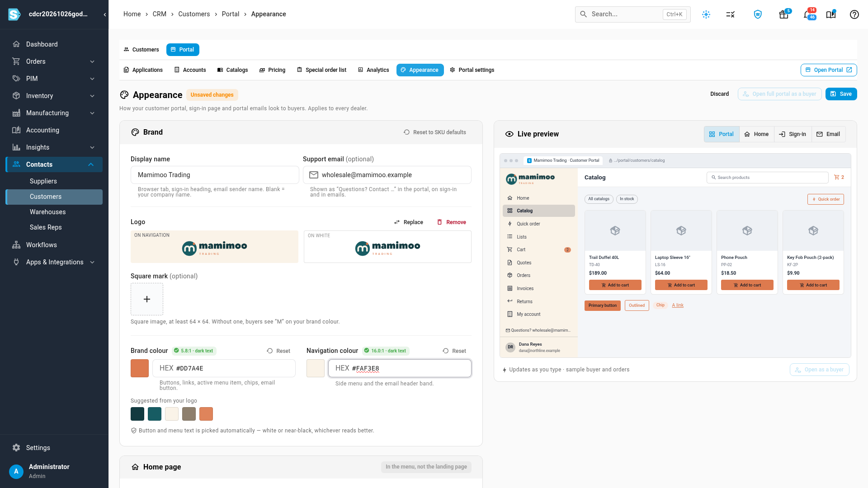The height and width of the screenshot is (488, 868).
Task: Open the documentation book icon
Action: 831,14
